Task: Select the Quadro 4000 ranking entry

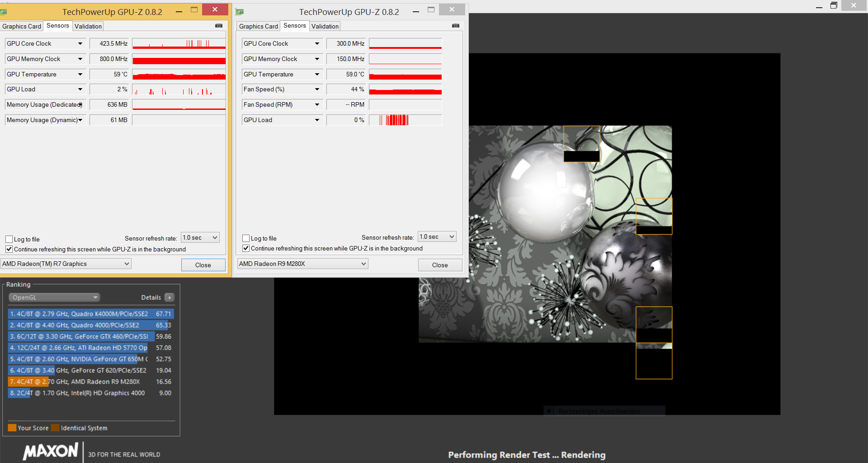Action: (x=91, y=325)
